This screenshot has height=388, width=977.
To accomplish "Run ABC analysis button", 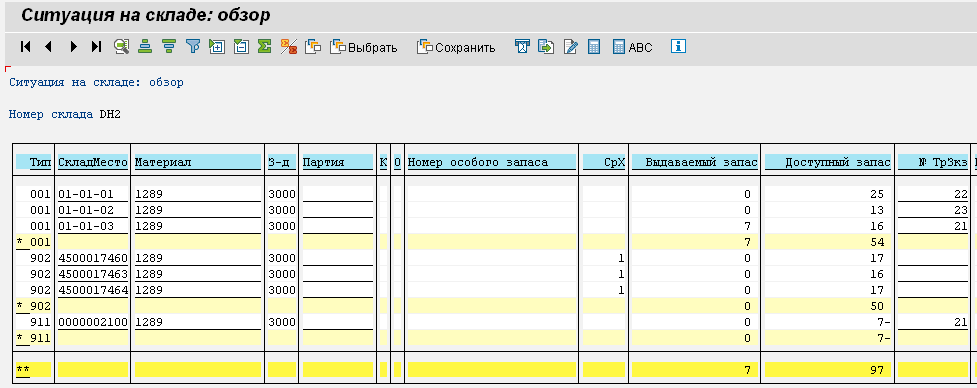I will coord(632,47).
